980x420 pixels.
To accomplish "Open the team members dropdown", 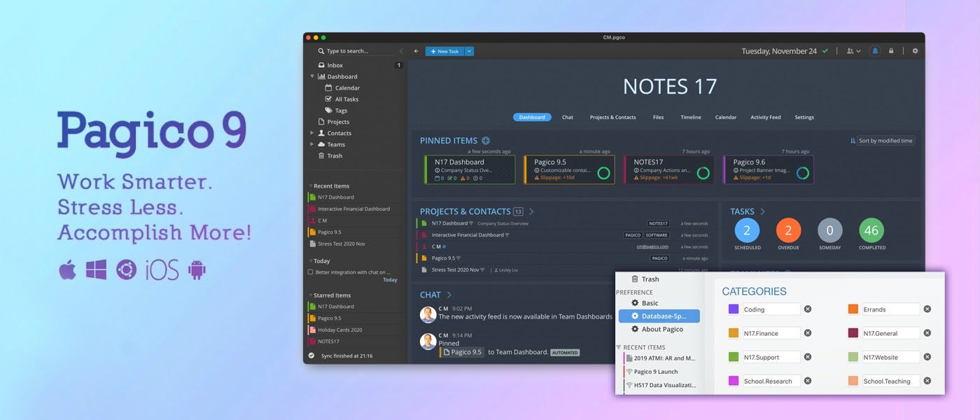I will click(854, 51).
